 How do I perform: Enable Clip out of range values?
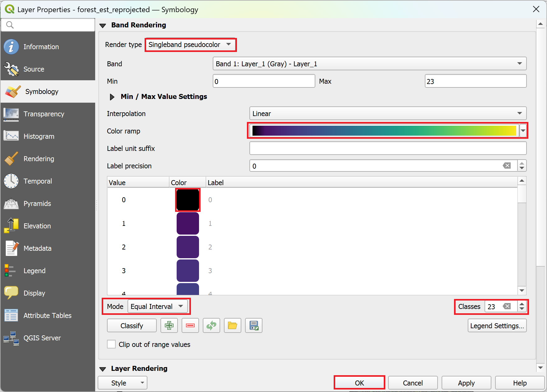pos(111,344)
